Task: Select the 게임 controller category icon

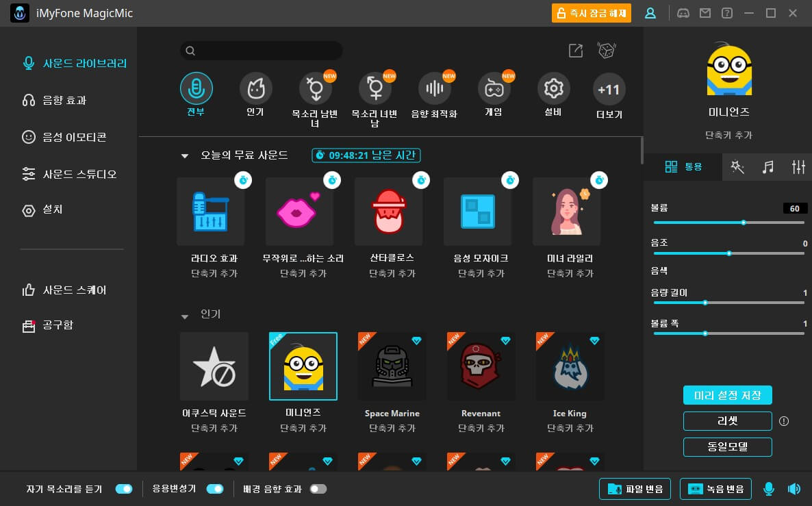Action: coord(494,88)
